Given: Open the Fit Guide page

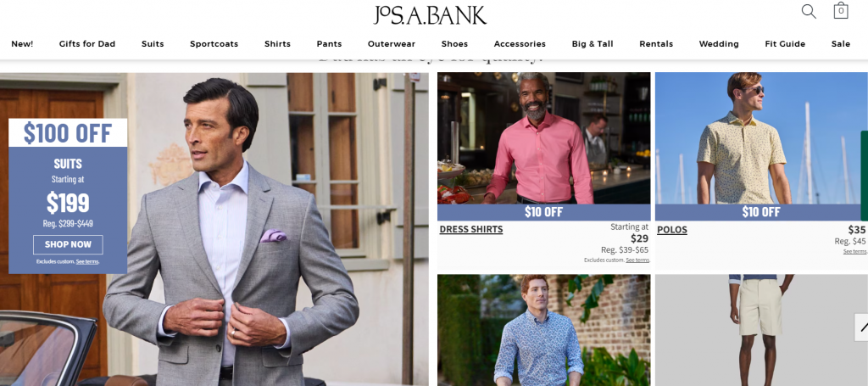Looking at the screenshot, I should (785, 44).
